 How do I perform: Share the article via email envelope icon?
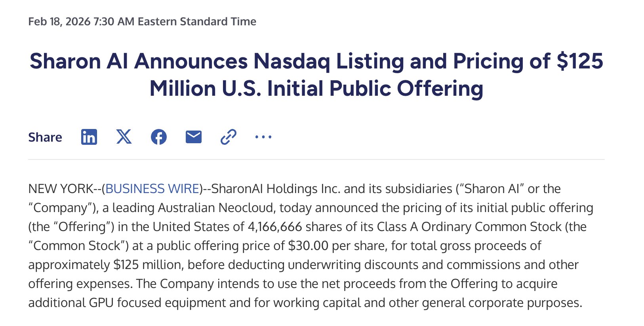click(x=194, y=137)
